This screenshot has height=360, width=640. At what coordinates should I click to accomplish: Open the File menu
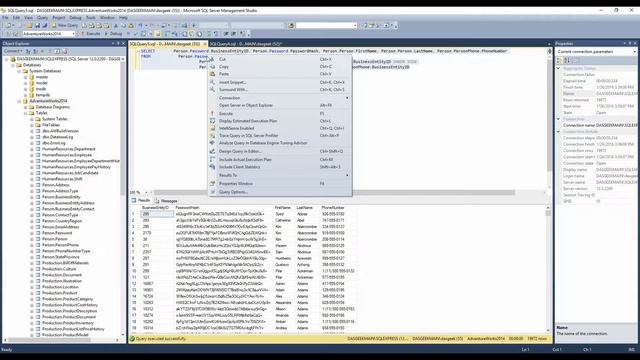tap(5, 18)
